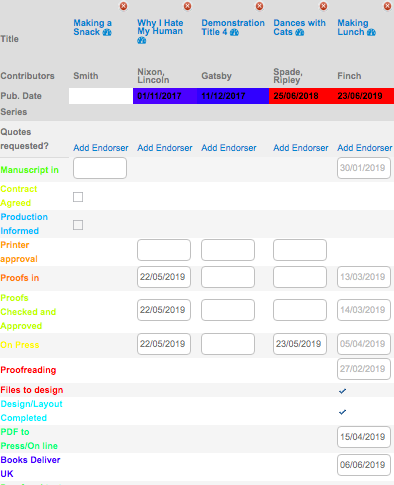Open the Making Lunch title link
Screen dimensions: 394x485
pos(353,27)
